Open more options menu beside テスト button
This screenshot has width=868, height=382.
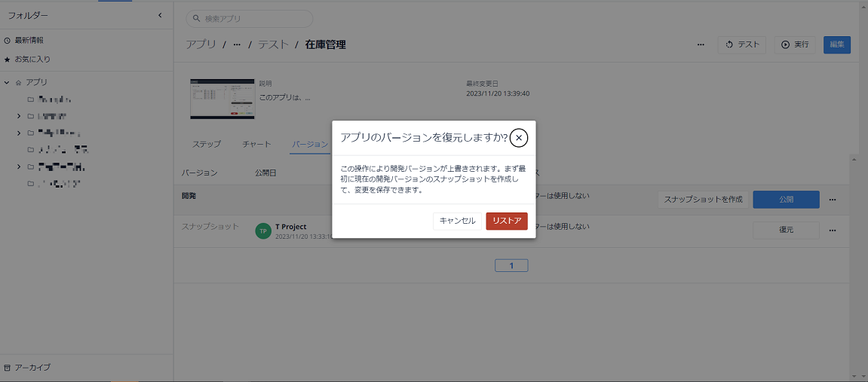click(701, 44)
